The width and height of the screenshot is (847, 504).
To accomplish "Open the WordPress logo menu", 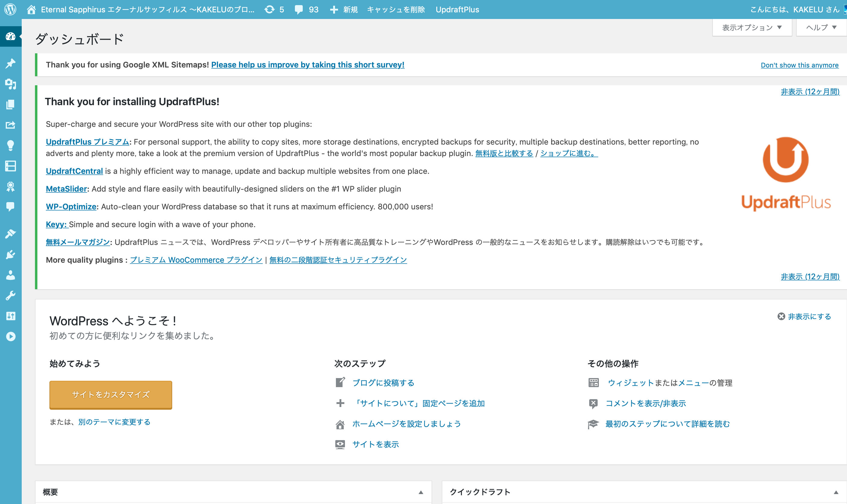I will pos(10,9).
